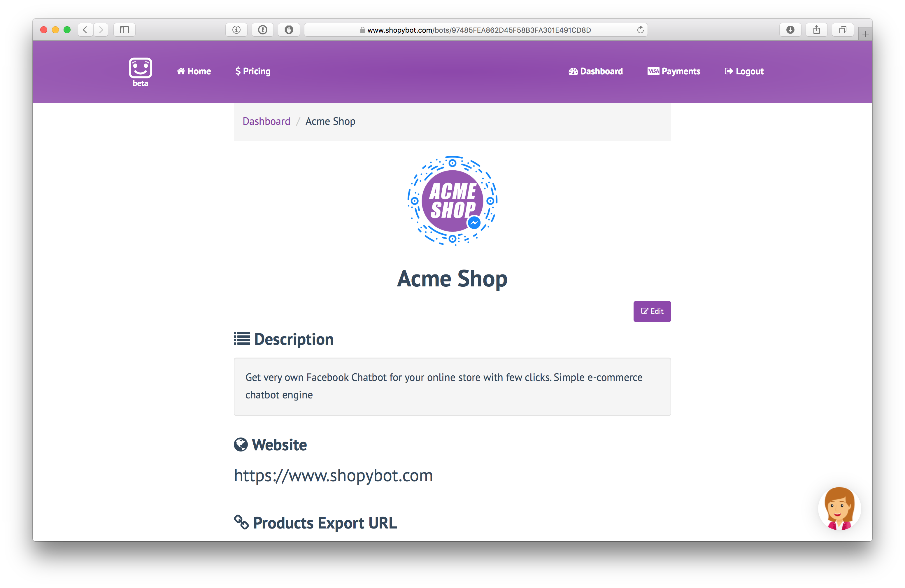Image resolution: width=905 pixels, height=588 pixels.
Task: Show Safari downloads
Action: (790, 30)
